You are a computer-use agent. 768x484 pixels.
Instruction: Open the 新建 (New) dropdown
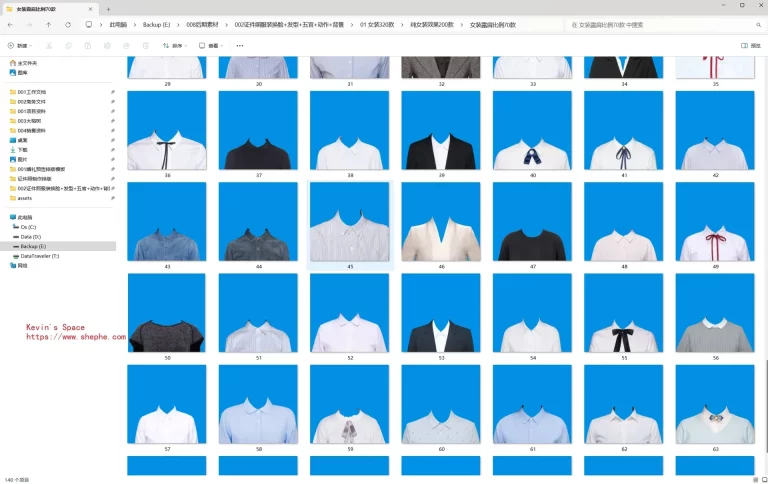pyautogui.click(x=20, y=45)
